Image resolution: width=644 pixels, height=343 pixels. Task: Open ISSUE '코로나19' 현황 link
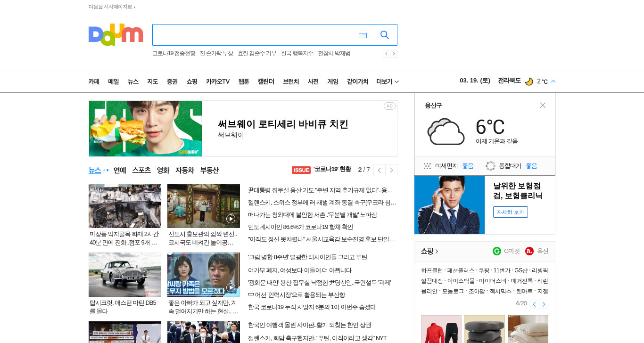point(322,170)
